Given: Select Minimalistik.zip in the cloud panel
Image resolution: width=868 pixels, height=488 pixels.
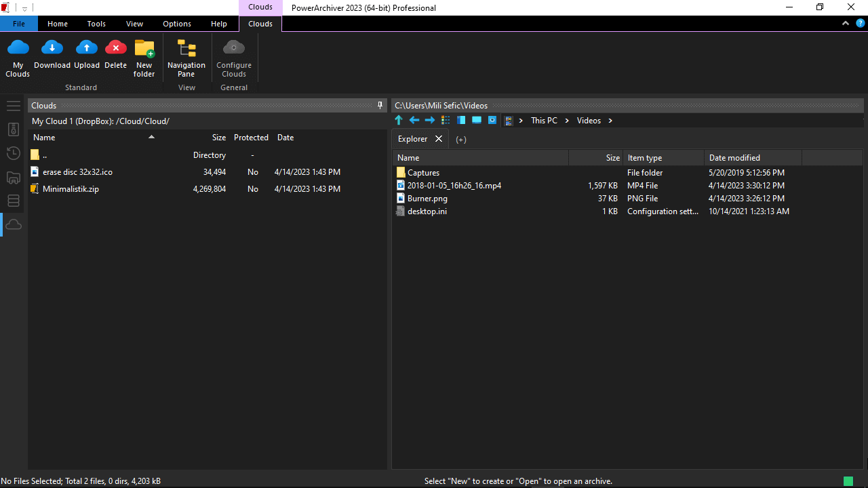Looking at the screenshot, I should [x=71, y=188].
